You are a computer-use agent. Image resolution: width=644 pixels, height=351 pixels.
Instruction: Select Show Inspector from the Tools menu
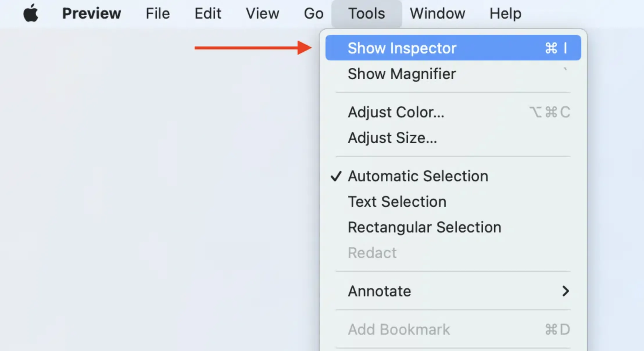tap(403, 47)
